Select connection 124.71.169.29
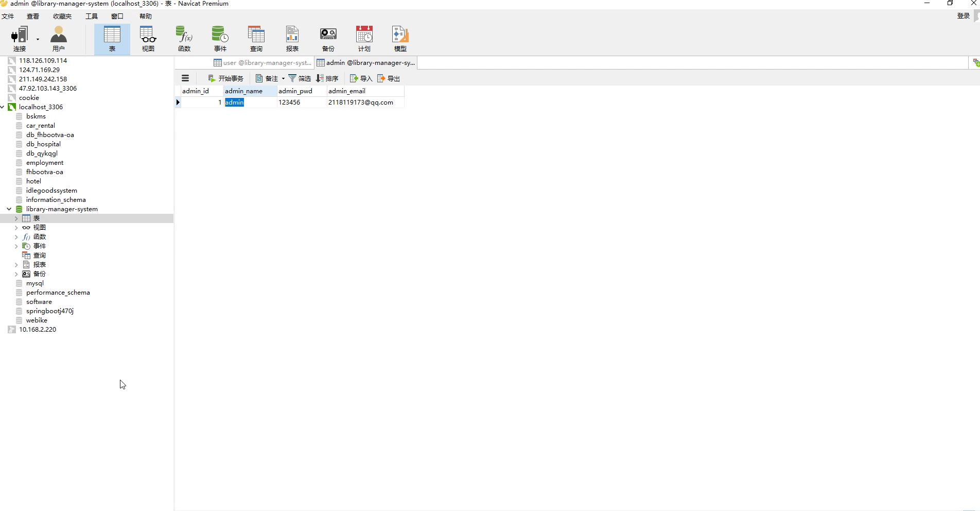Viewport: 980px width, 511px height. pos(39,70)
